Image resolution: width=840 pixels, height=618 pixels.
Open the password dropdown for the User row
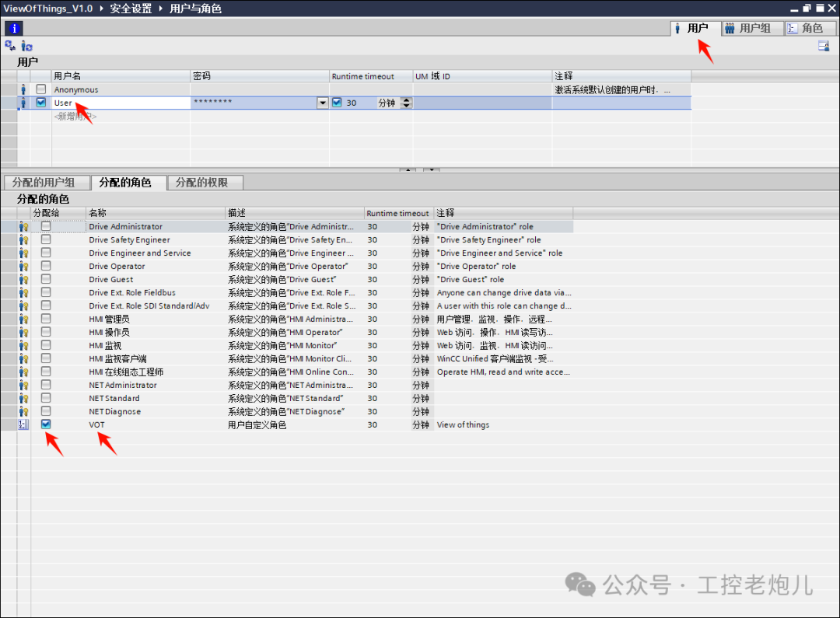[323, 102]
